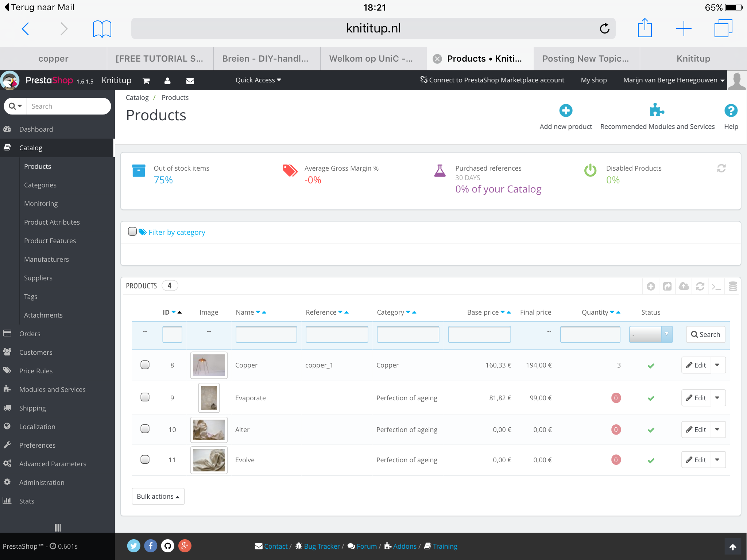Image resolution: width=747 pixels, height=560 pixels.
Task: Open the GitHub icon in footer
Action: [x=168, y=546]
